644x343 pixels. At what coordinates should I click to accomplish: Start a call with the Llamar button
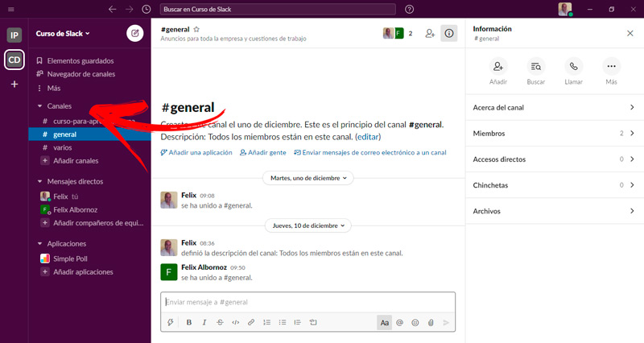pyautogui.click(x=574, y=72)
